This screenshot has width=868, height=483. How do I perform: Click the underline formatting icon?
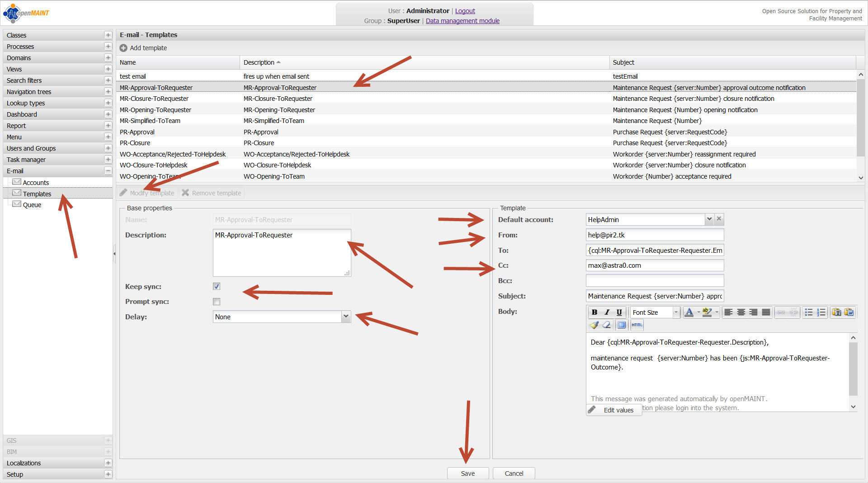(619, 313)
